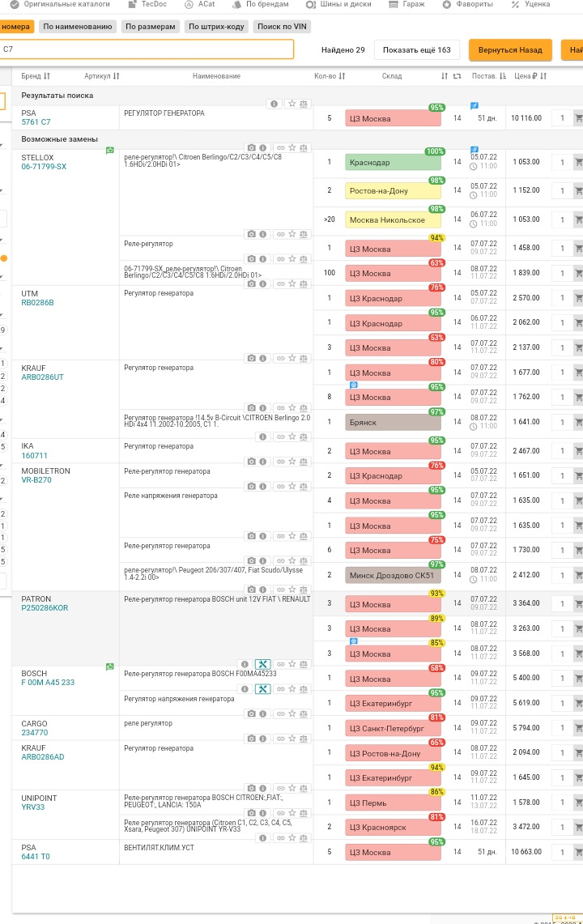Viewport: 583px width, 924px height.
Task: Add Краснодар 1 053.00 item to cart
Action: coord(578,162)
